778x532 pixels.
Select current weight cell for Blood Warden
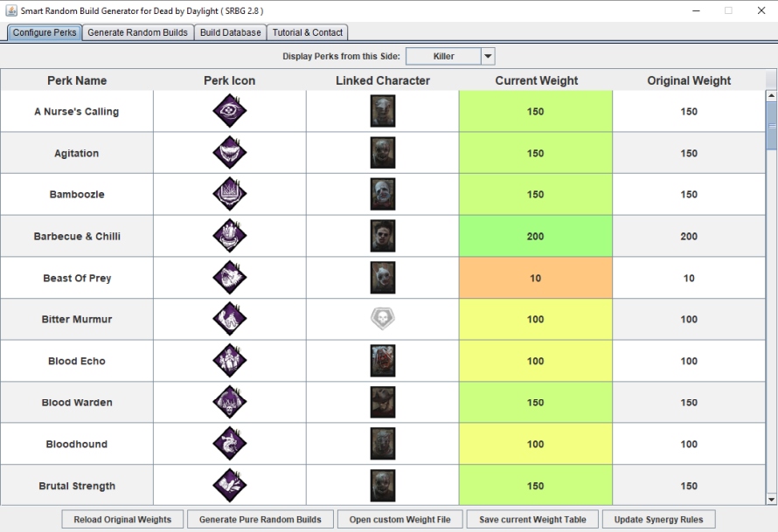(536, 403)
